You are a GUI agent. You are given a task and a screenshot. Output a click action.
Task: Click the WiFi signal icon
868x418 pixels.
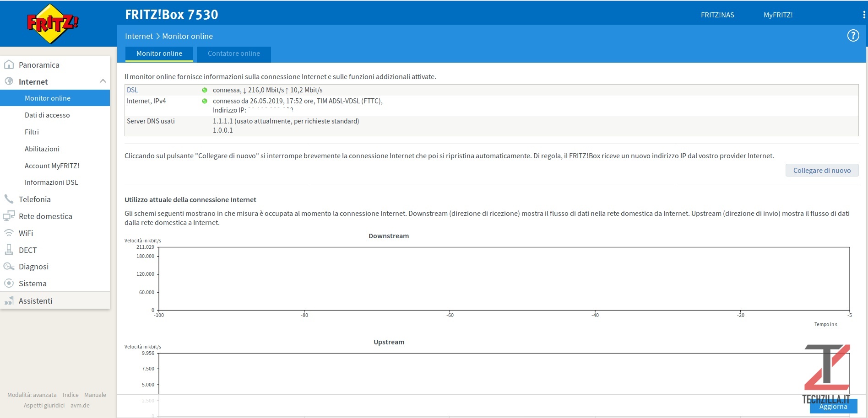[9, 233]
